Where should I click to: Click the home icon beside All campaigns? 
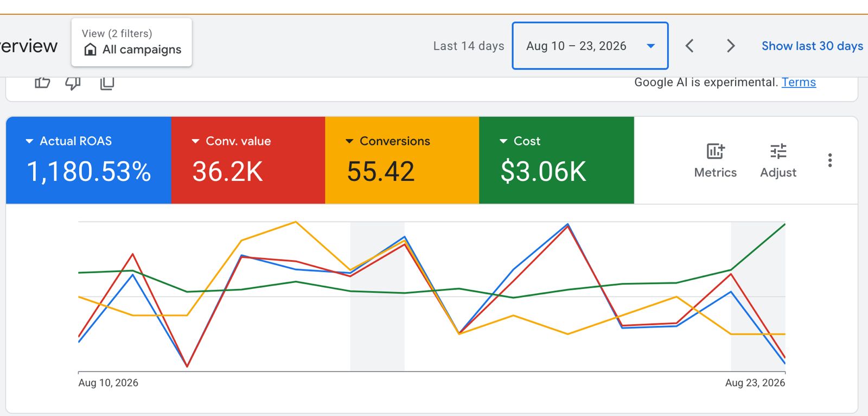(x=90, y=50)
